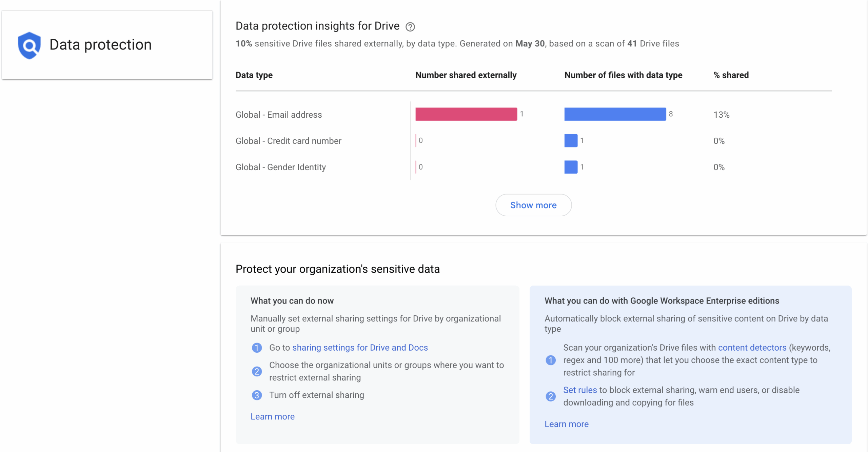Click the blue Gender Identity bar
Viewport: 868px width, 452px height.
coord(571,167)
